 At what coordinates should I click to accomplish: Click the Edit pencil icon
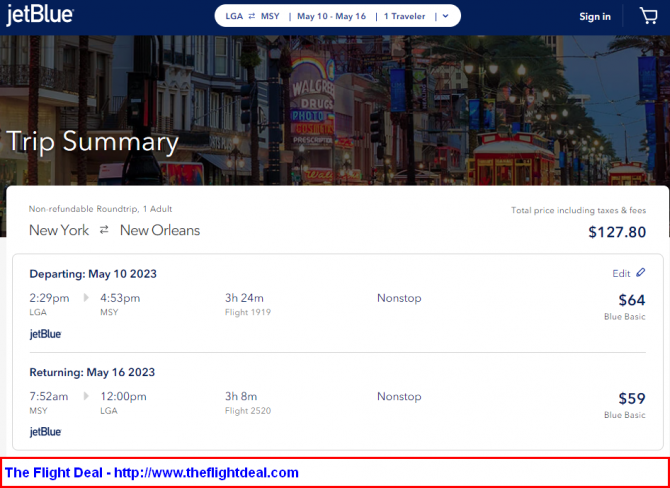(x=640, y=273)
